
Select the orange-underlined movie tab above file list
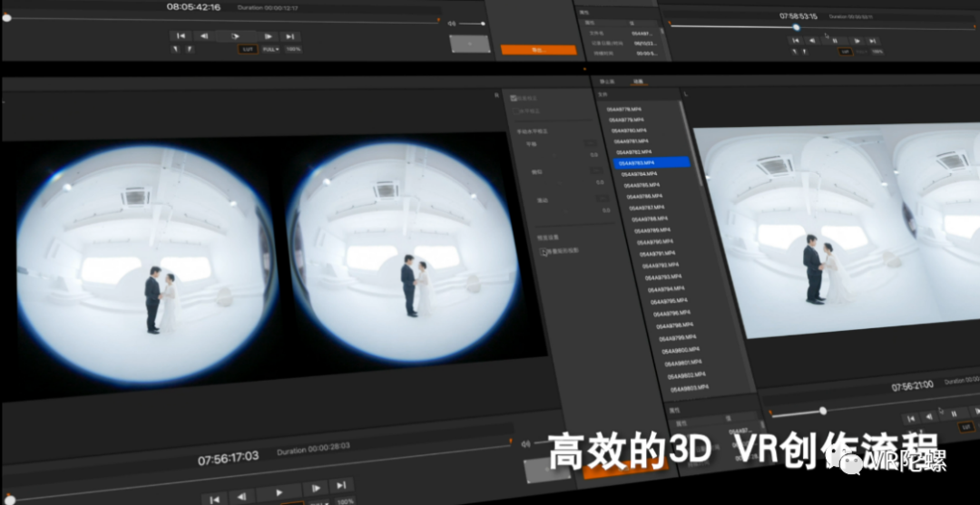(x=638, y=82)
